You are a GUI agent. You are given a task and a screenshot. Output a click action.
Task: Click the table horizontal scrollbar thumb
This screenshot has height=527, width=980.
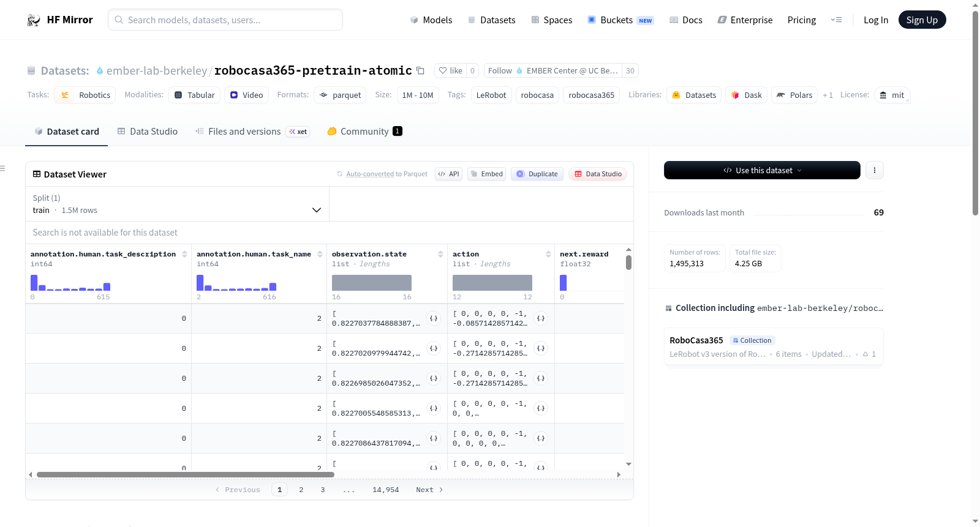(186, 474)
